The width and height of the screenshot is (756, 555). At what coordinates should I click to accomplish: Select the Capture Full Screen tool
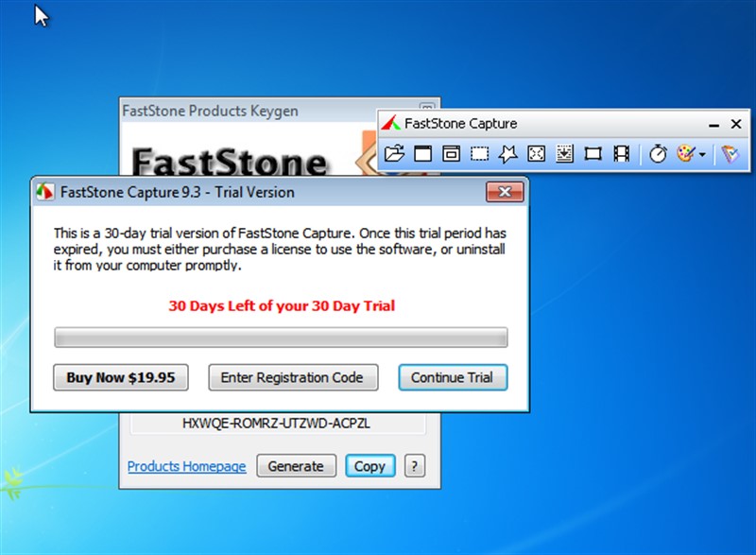536,154
